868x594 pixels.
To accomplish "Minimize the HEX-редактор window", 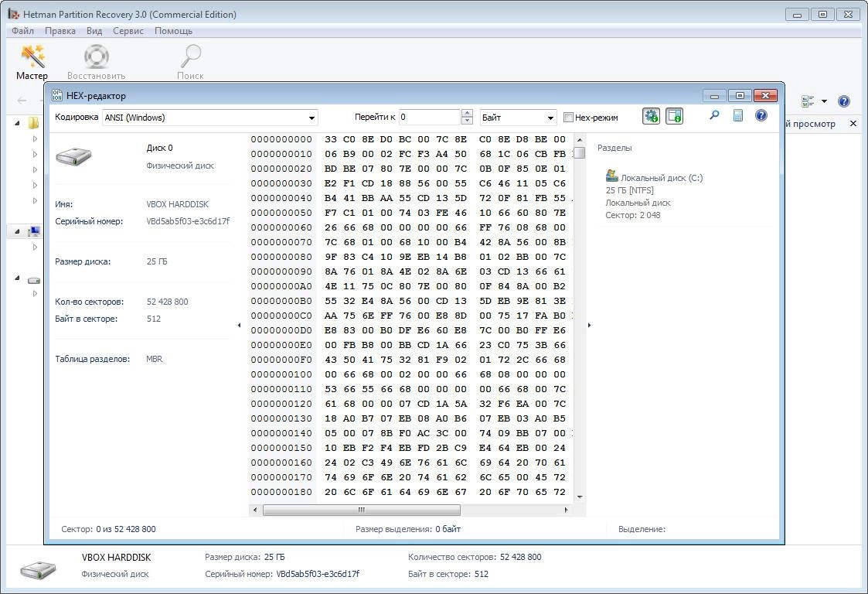I will click(x=714, y=96).
